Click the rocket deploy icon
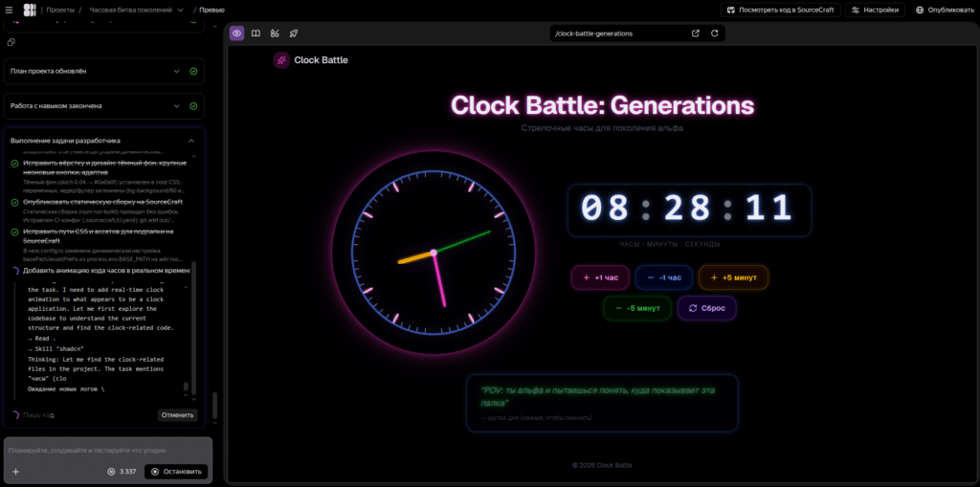 293,33
